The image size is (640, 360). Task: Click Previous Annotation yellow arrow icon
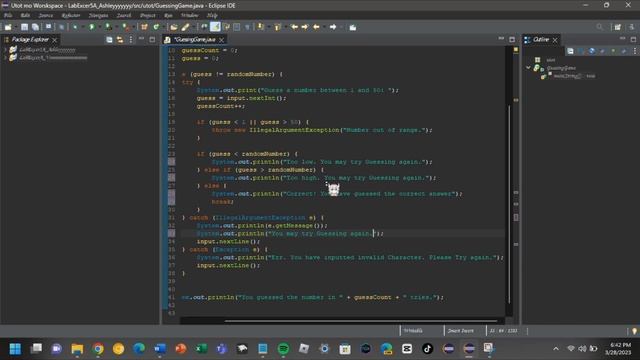click(278, 27)
